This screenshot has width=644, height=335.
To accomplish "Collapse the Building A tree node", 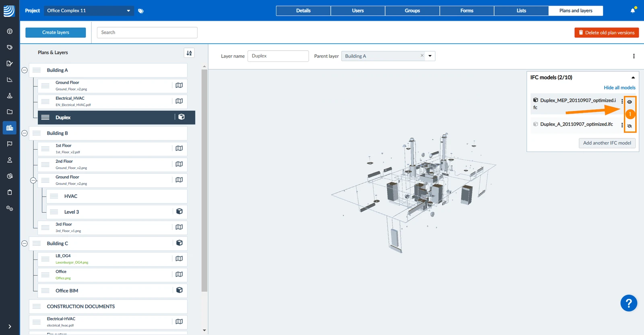I will tap(25, 70).
